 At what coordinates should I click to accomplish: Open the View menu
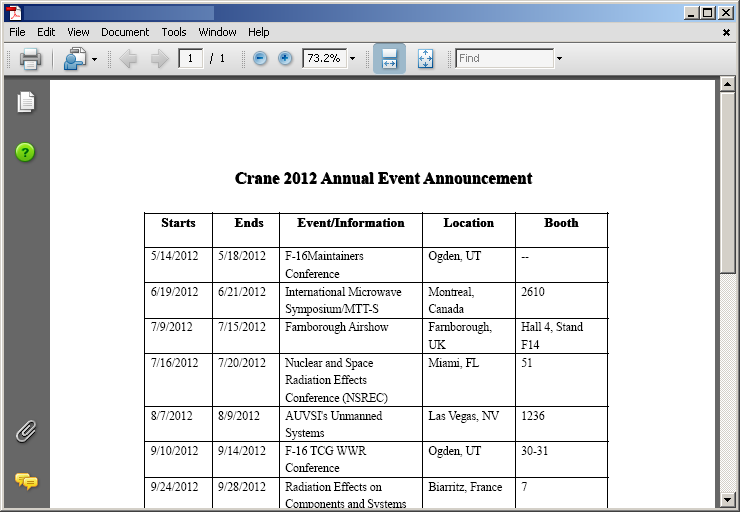point(78,32)
